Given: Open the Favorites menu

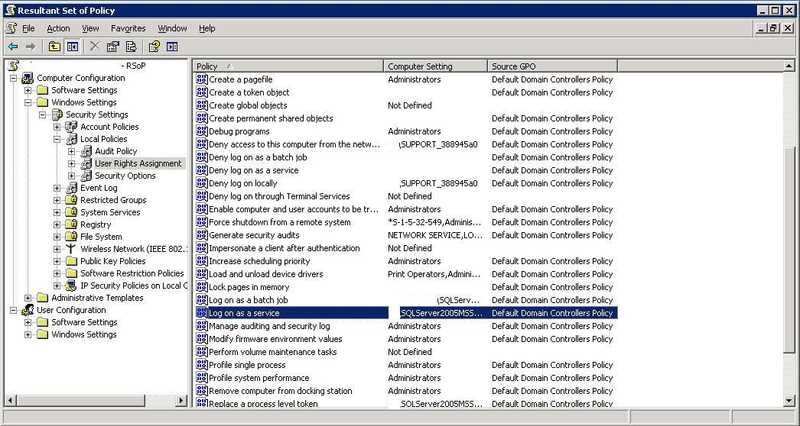Looking at the screenshot, I should tap(127, 29).
